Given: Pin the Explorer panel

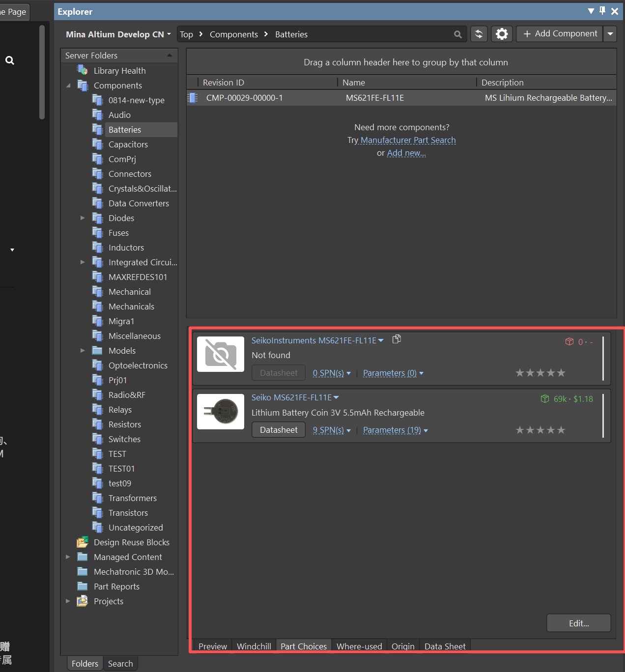Looking at the screenshot, I should click(x=602, y=11).
